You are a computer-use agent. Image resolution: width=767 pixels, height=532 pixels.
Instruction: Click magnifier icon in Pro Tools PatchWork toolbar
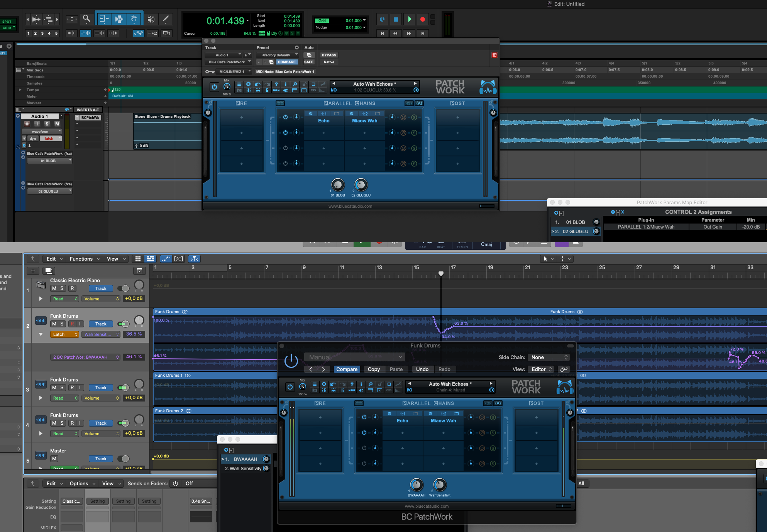tap(295, 84)
